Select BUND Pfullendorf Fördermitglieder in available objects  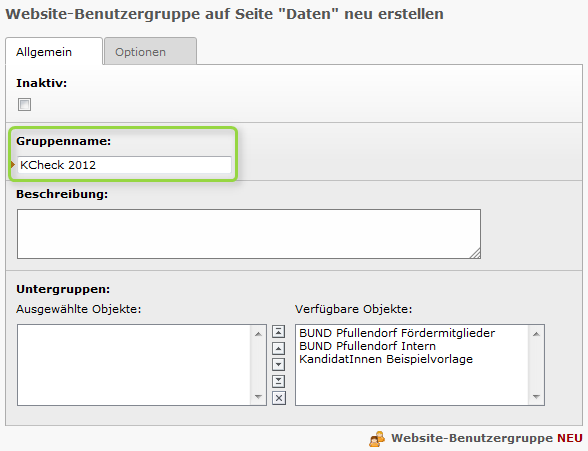tap(397, 333)
